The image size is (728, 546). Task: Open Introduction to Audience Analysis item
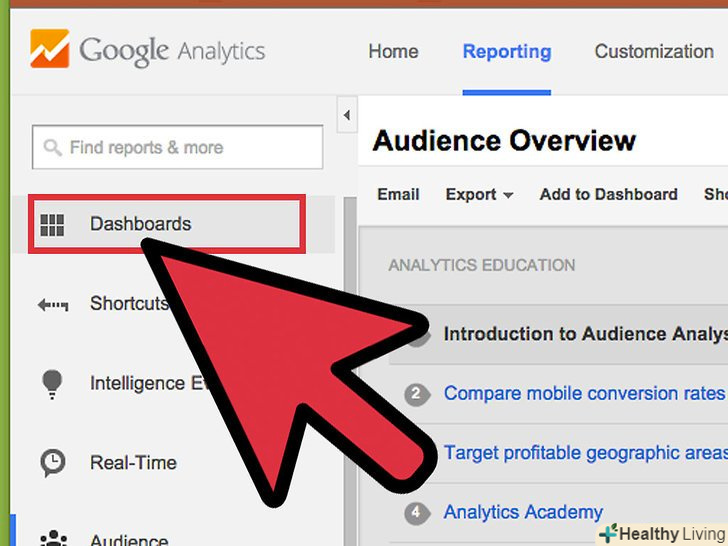pyautogui.click(x=585, y=334)
